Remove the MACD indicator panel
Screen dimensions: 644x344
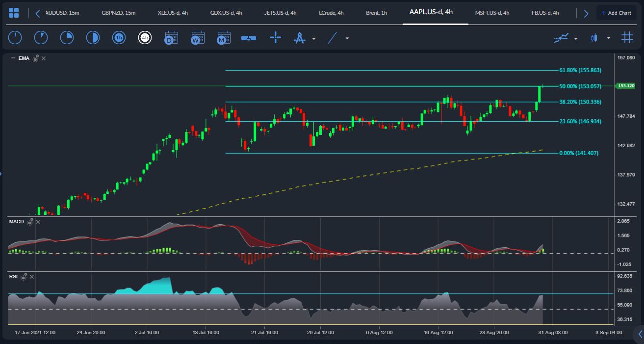pos(38,222)
